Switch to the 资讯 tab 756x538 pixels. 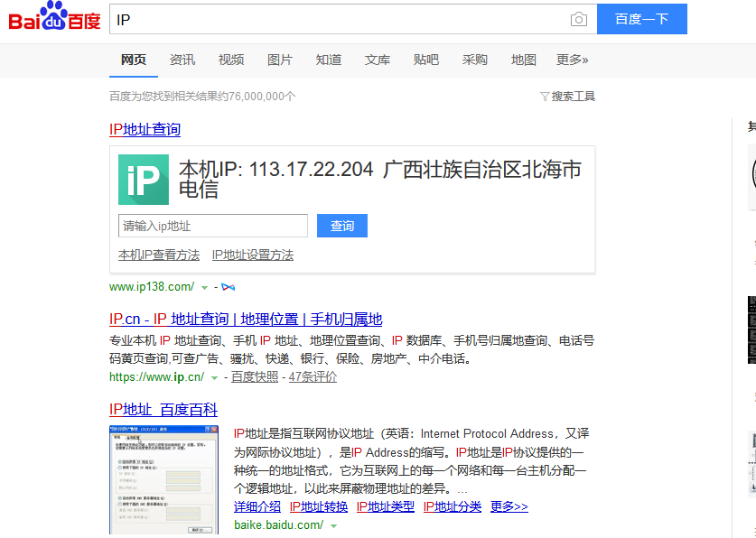[x=182, y=60]
